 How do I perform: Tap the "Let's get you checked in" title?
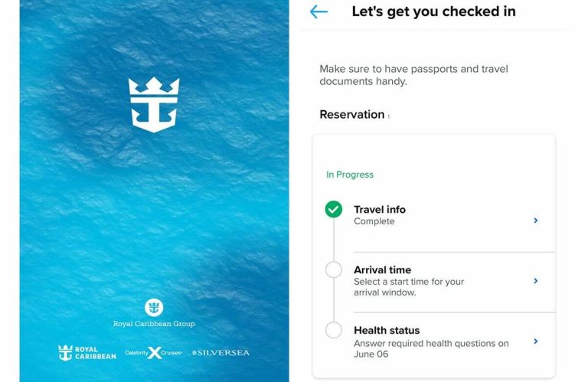434,11
